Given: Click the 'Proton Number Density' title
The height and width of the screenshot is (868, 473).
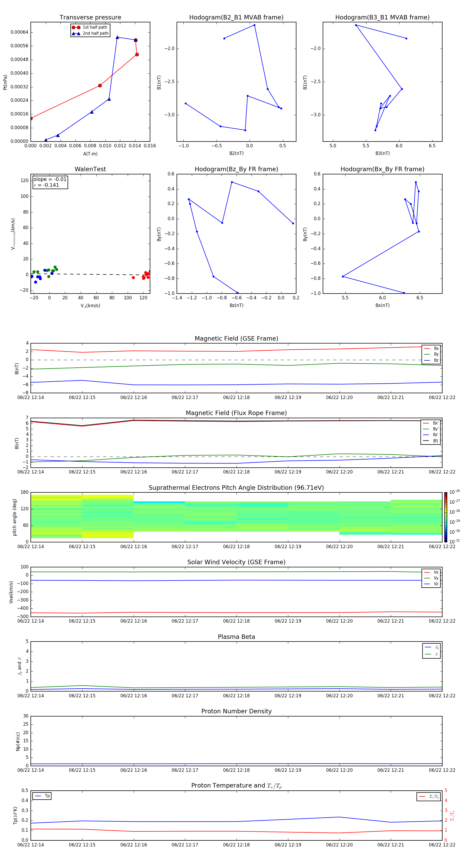Looking at the screenshot, I should (236, 712).
